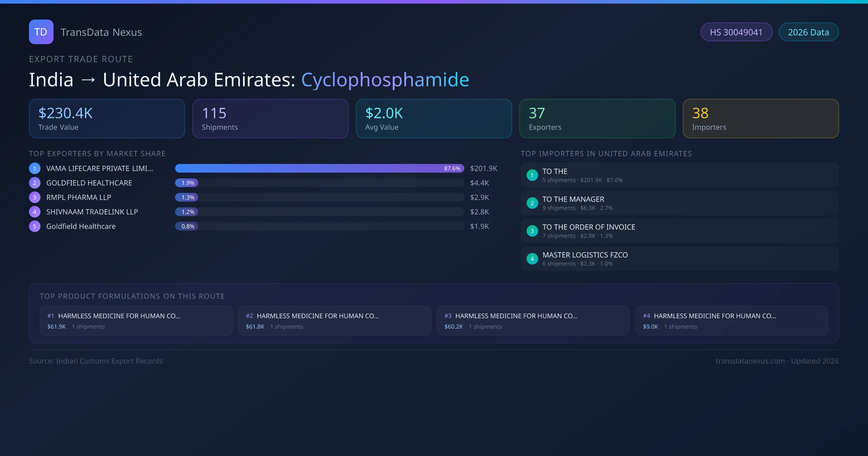The width and height of the screenshot is (868, 456).
Task: Click rank 2 Goldfield Healthcare exporter badge
Action: pos(35,183)
